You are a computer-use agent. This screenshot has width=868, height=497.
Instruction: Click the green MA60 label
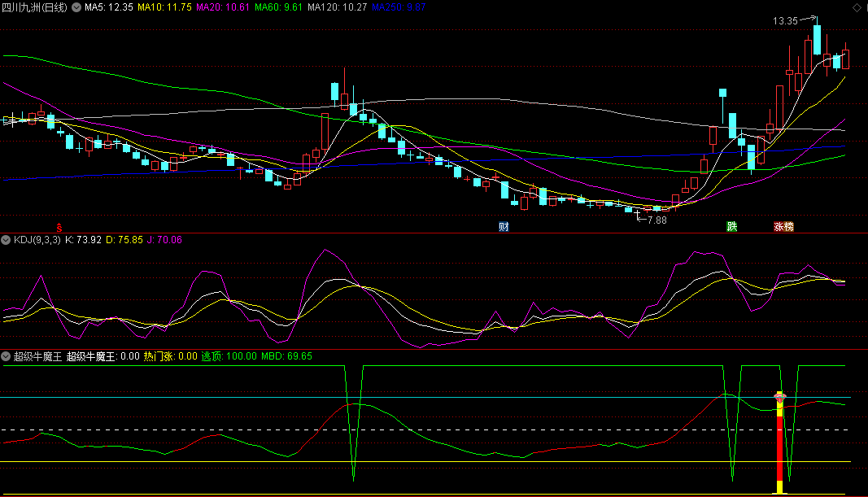[278, 7]
